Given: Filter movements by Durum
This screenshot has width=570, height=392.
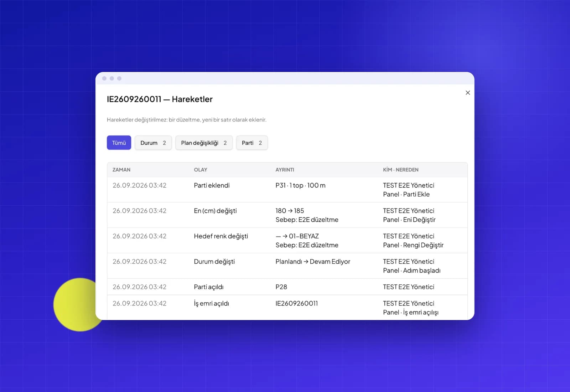Looking at the screenshot, I should tap(153, 143).
